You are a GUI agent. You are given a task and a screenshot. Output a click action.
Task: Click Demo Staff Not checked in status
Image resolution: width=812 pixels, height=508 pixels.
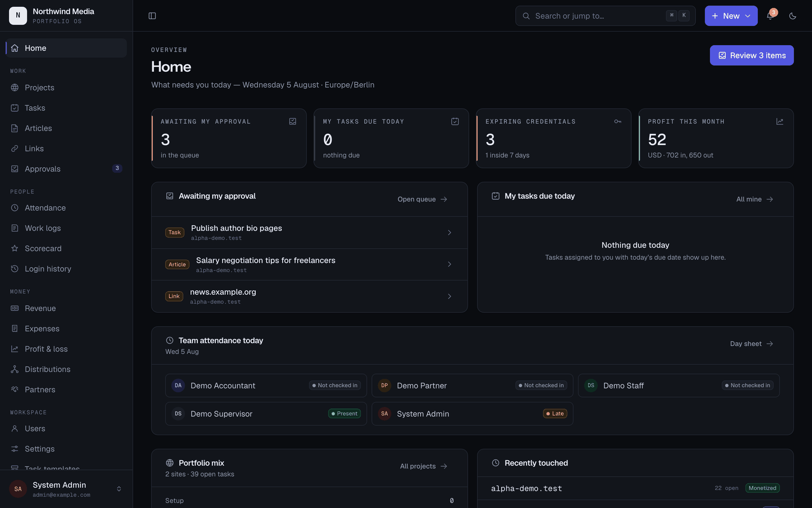(748, 386)
